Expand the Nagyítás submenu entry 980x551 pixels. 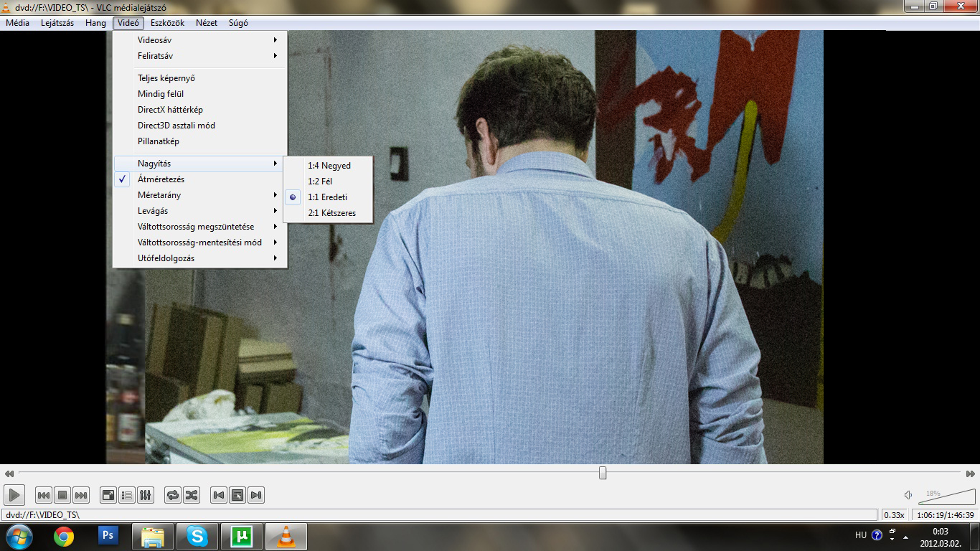200,164
